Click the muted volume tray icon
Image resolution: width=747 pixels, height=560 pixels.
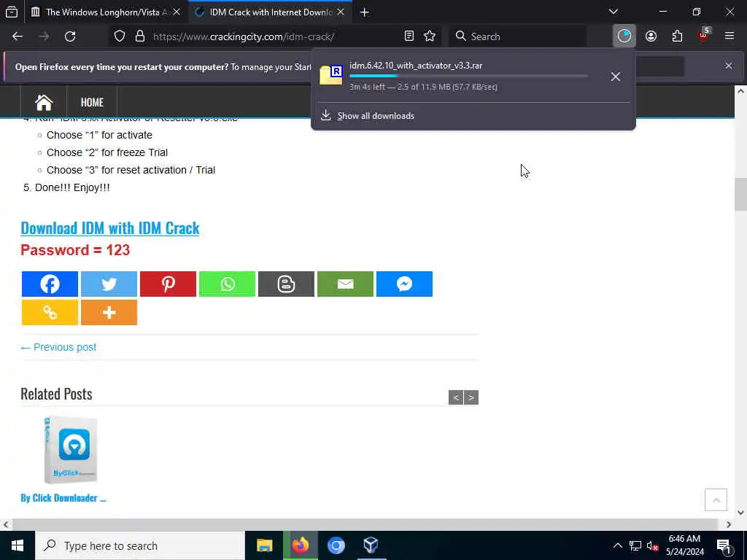point(652,545)
